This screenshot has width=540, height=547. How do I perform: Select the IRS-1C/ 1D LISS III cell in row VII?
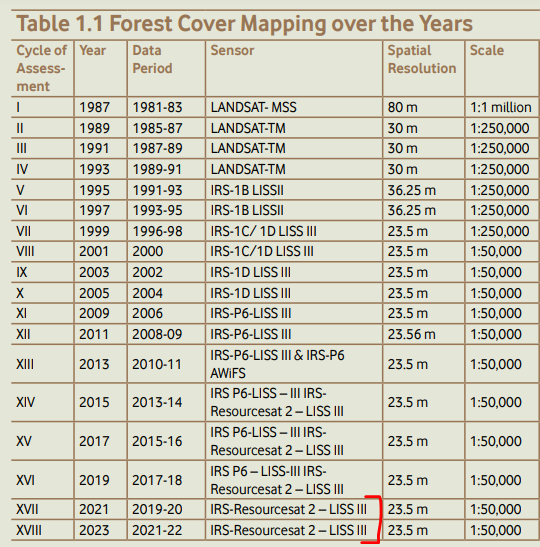263,231
